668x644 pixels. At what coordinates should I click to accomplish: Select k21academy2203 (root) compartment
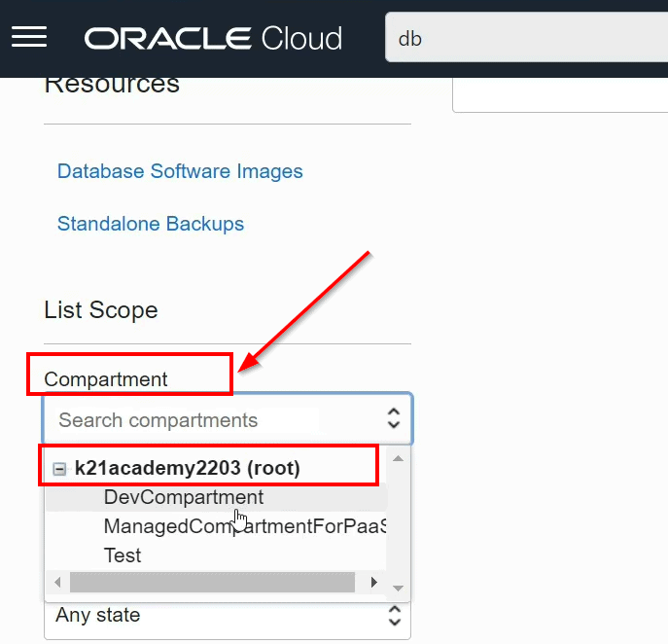click(187, 468)
